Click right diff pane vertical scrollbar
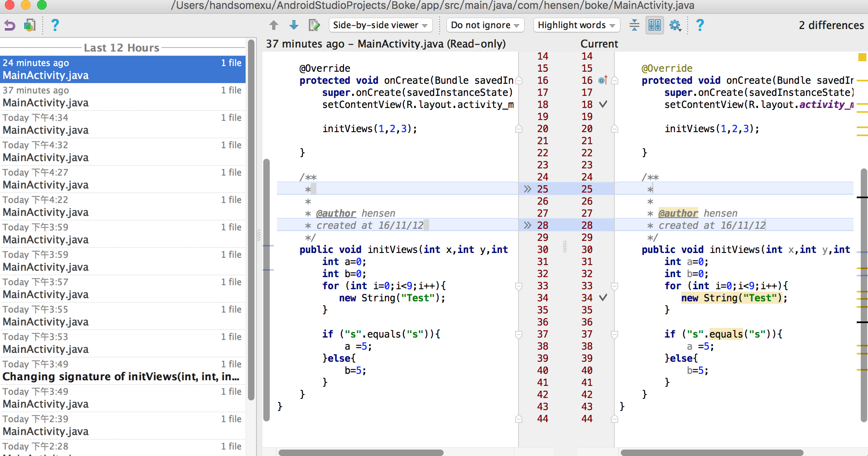868x456 pixels. 864,295
